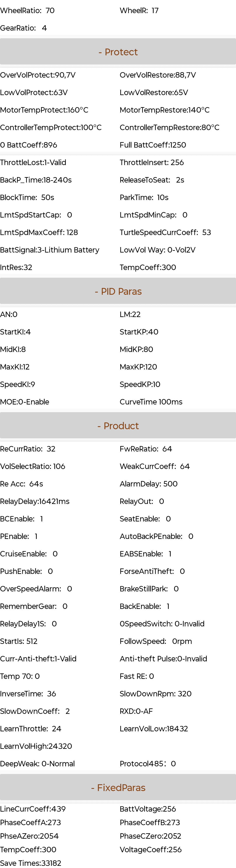Select the StartKP 40 parameter
This screenshot has height=868, width=236.
click(x=139, y=332)
